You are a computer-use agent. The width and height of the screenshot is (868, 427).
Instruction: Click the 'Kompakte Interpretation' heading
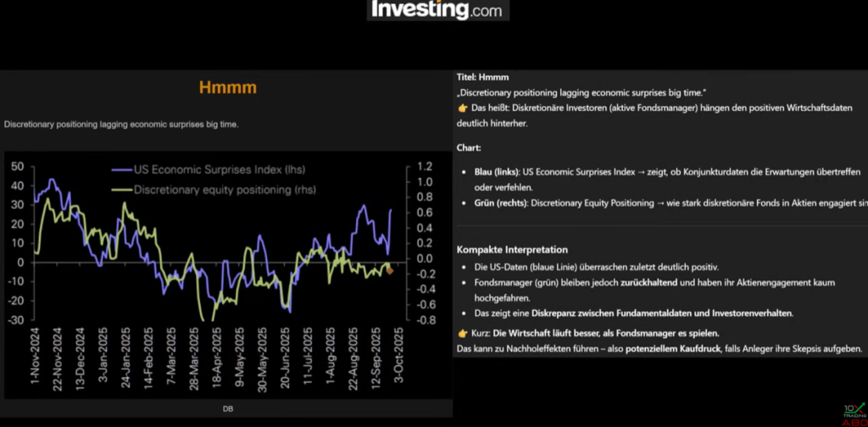tap(512, 250)
